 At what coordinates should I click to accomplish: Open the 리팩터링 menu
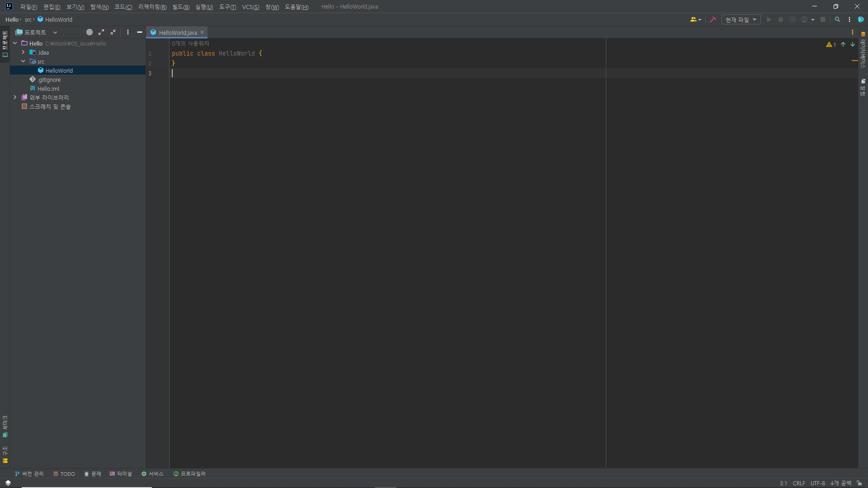pyautogui.click(x=152, y=7)
